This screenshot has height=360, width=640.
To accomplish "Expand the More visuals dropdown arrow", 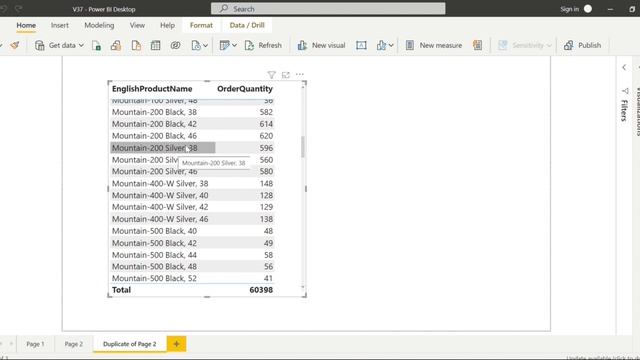I will [391, 45].
